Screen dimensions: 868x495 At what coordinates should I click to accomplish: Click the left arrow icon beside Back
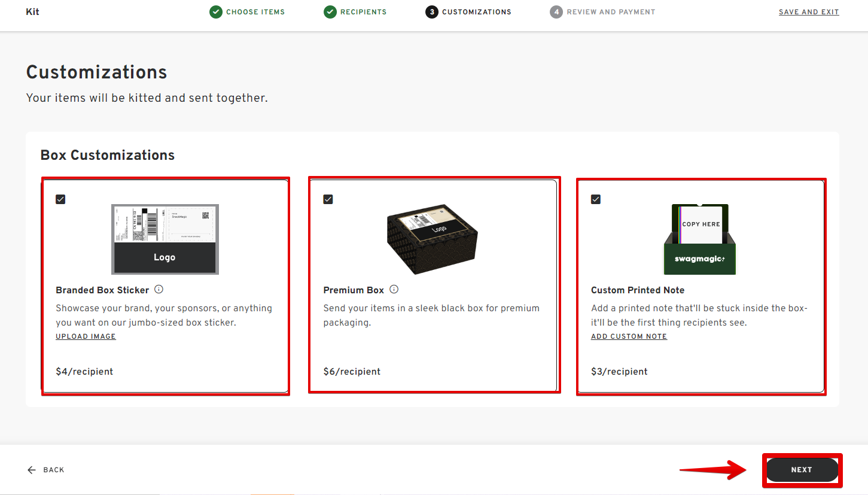click(32, 470)
